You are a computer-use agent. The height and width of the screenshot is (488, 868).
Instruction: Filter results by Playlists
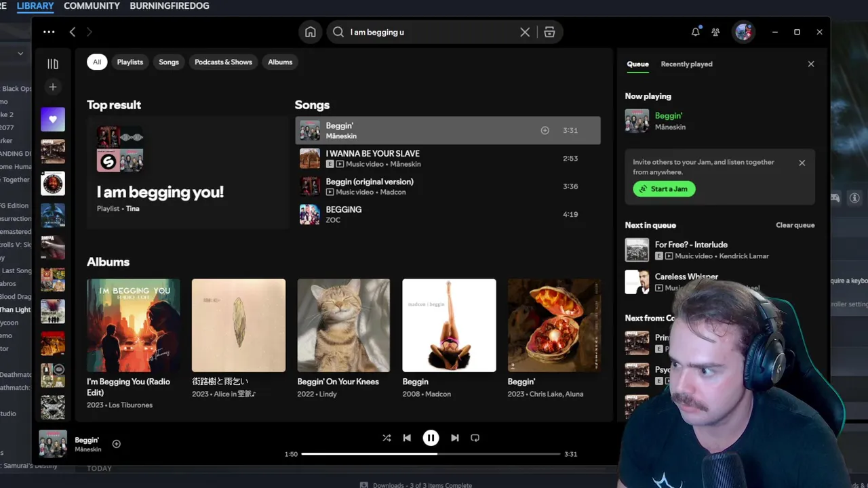coord(130,62)
